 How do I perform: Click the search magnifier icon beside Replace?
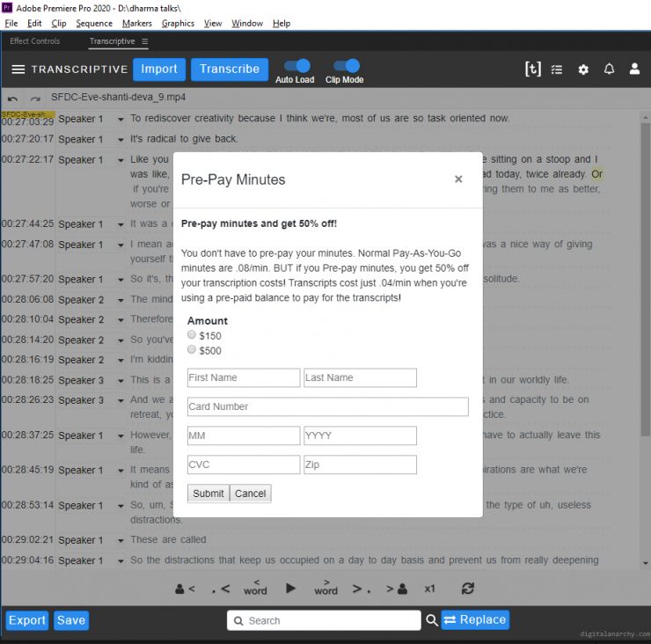(x=432, y=620)
